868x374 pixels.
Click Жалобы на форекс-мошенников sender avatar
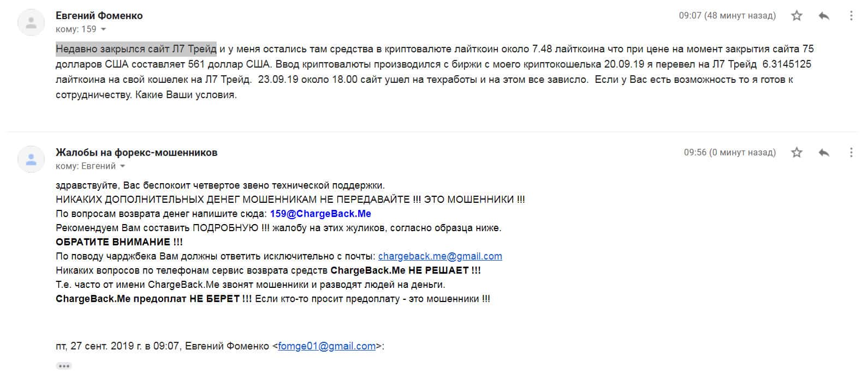31,159
